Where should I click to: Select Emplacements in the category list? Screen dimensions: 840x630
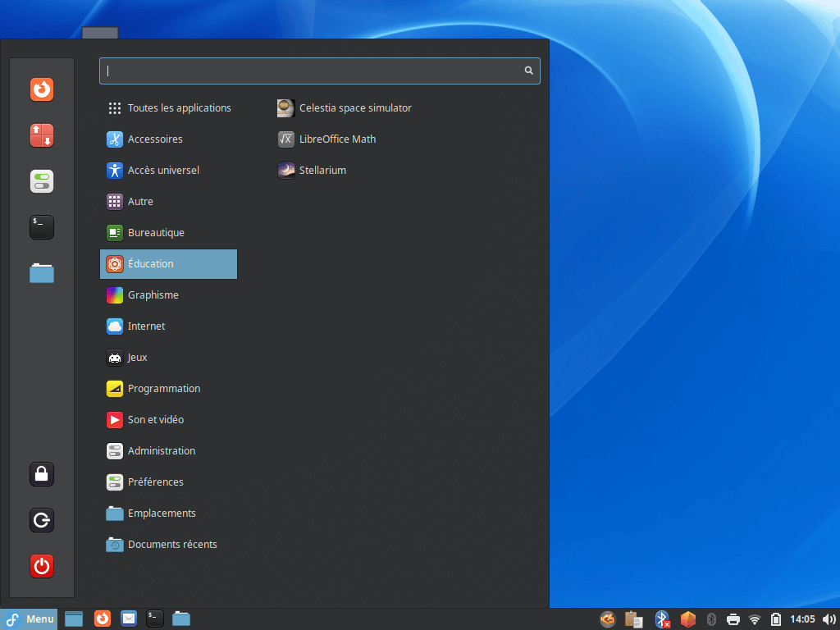(169, 514)
